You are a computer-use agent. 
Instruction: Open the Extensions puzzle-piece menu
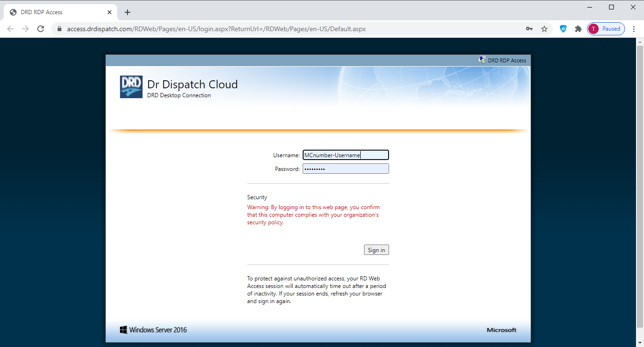click(x=578, y=29)
